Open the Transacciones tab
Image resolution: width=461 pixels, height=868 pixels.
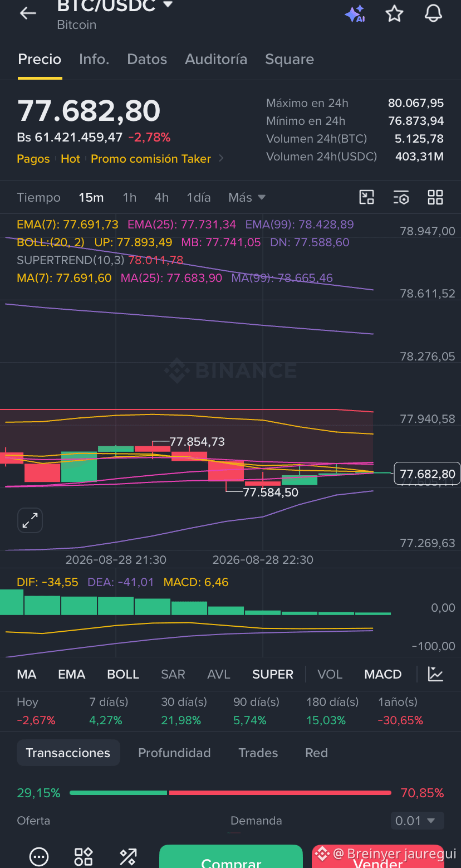click(x=68, y=753)
